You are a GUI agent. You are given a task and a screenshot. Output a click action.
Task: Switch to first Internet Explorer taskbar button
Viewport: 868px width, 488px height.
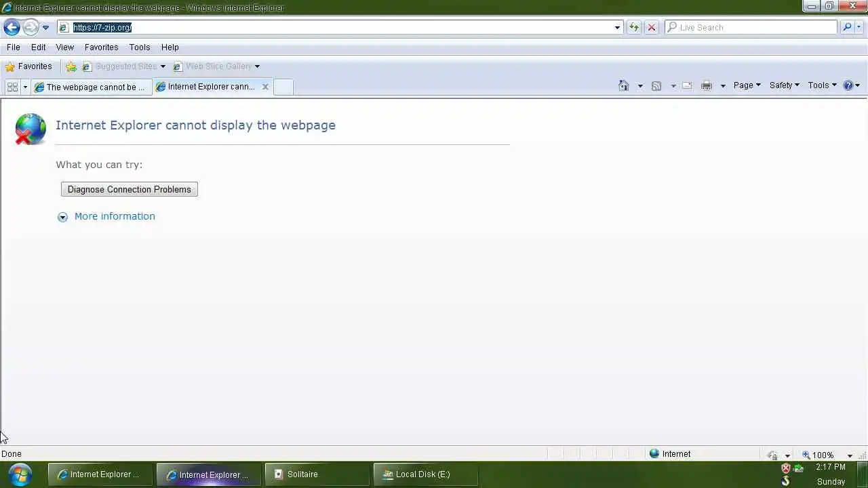point(100,474)
